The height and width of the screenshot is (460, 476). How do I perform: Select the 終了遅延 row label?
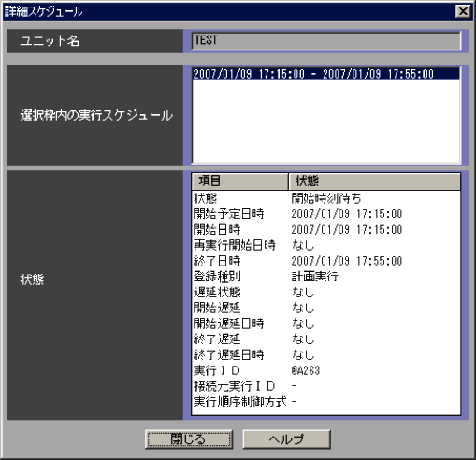point(217,339)
